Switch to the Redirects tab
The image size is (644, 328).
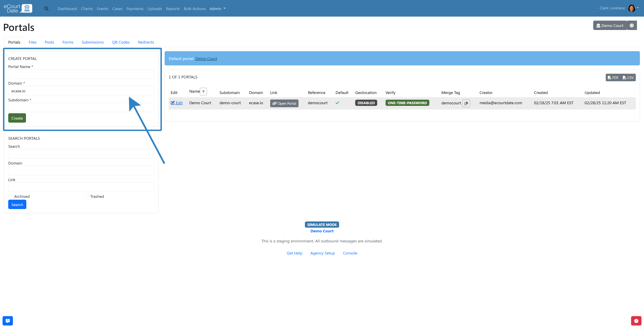pos(146,42)
